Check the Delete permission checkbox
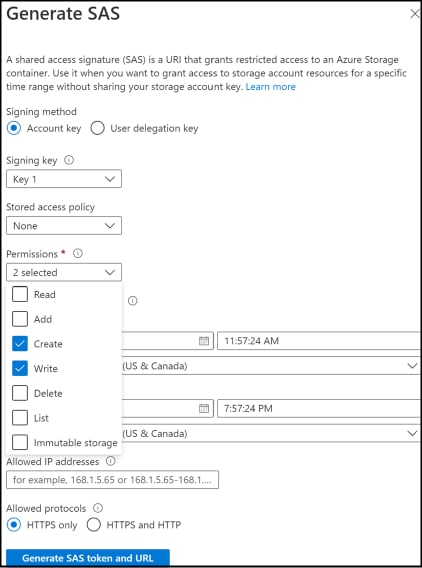 tap(20, 393)
